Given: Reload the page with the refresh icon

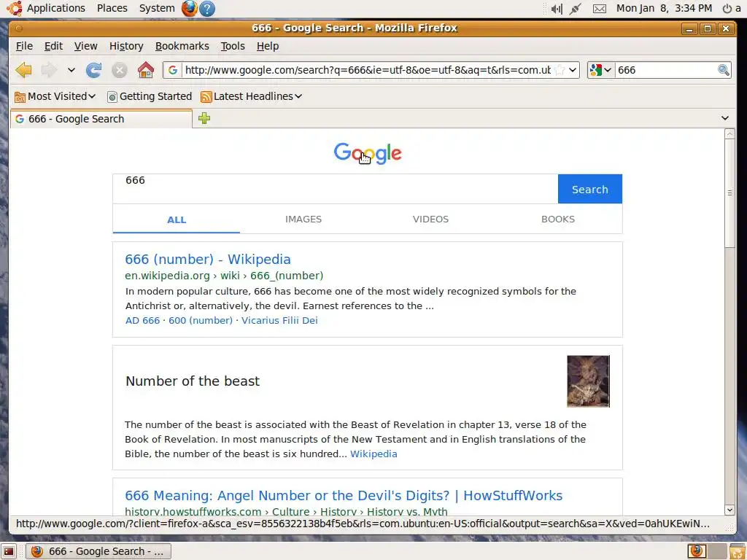Looking at the screenshot, I should click(x=93, y=70).
